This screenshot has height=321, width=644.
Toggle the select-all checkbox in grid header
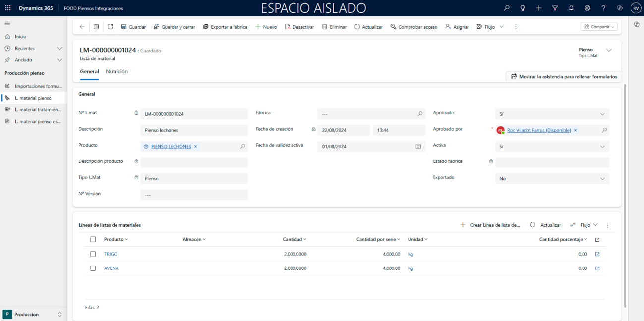point(93,239)
